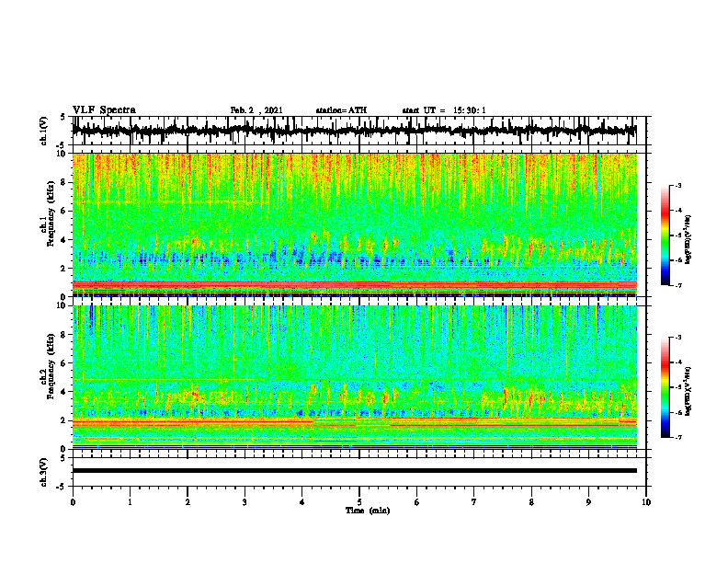Click the "-3" label on ch.1 color bar

coord(678,185)
